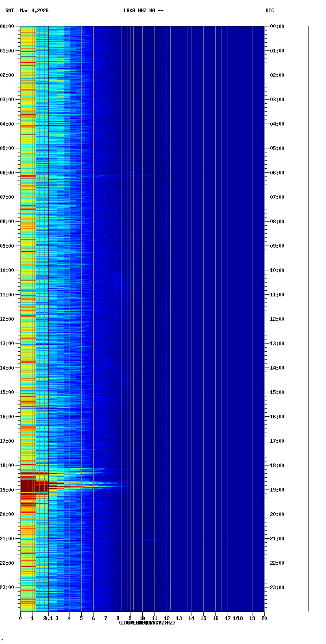Click the 13 Hz tick on frequency axis
Screen dimensions: 326x644
click(179, 618)
